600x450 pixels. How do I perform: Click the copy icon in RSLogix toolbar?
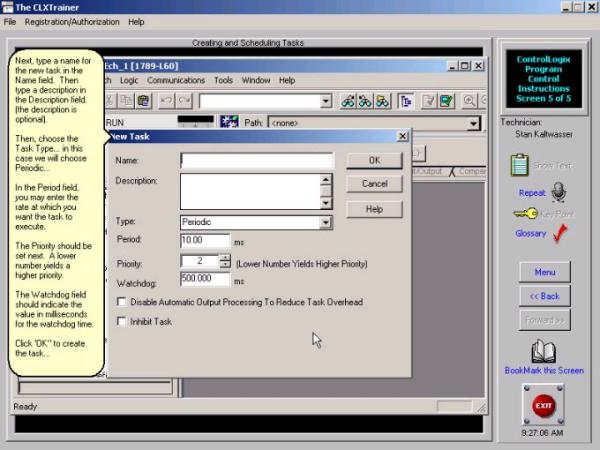(x=126, y=101)
